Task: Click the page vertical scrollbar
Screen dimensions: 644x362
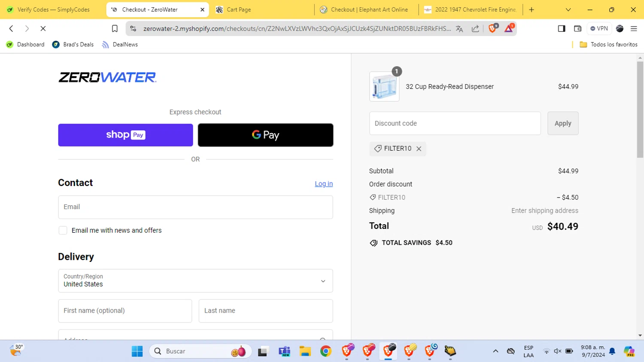Action: click(640, 110)
